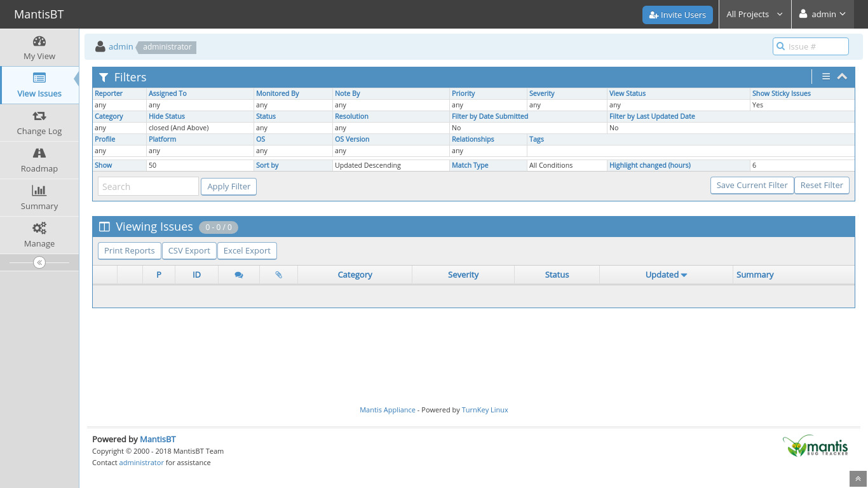Screen dimensions: 868x488
Task: Select View Issues in the sidebar
Action: (x=39, y=86)
